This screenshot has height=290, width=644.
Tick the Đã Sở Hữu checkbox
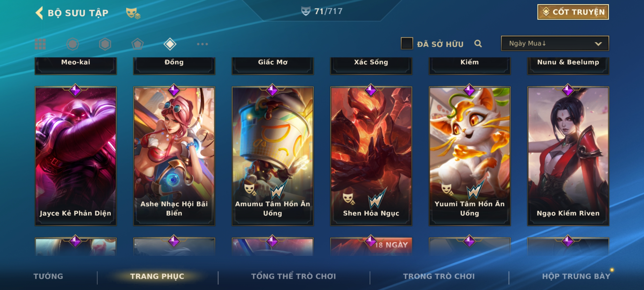(x=407, y=44)
